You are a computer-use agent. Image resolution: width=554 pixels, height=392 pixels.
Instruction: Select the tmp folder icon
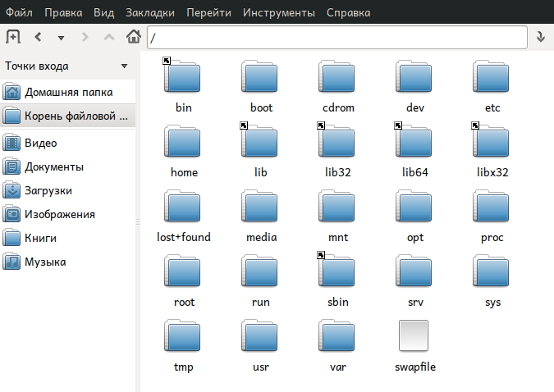[x=182, y=335]
